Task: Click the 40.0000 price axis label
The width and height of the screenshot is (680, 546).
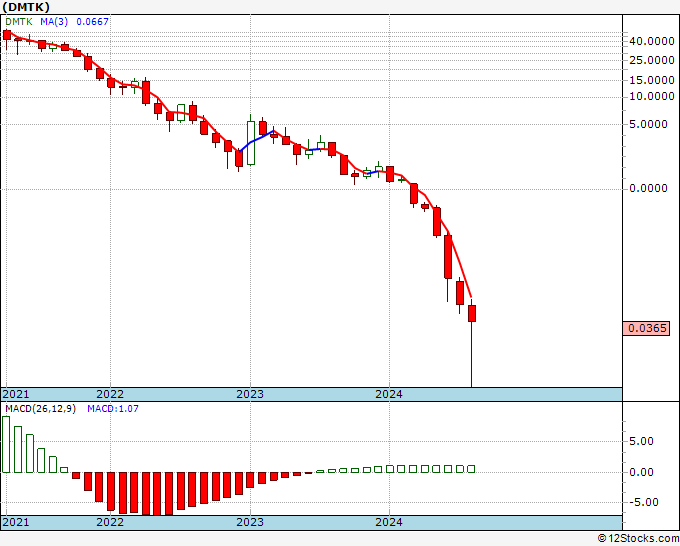Action: coord(652,41)
